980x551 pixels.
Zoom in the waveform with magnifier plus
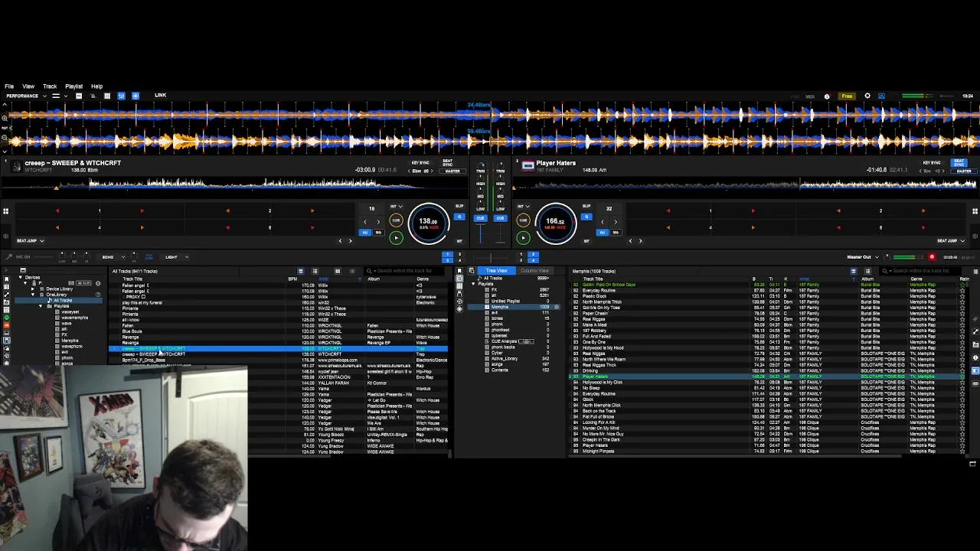pyautogui.click(x=5, y=117)
